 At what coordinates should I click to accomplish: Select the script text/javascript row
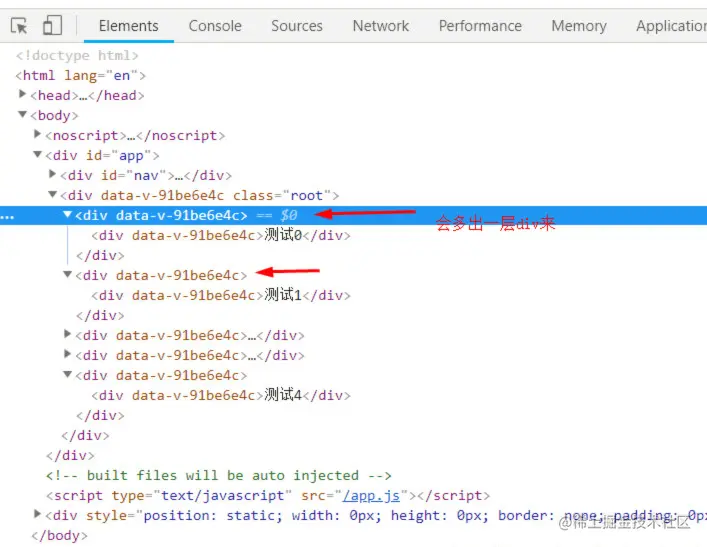click(268, 496)
